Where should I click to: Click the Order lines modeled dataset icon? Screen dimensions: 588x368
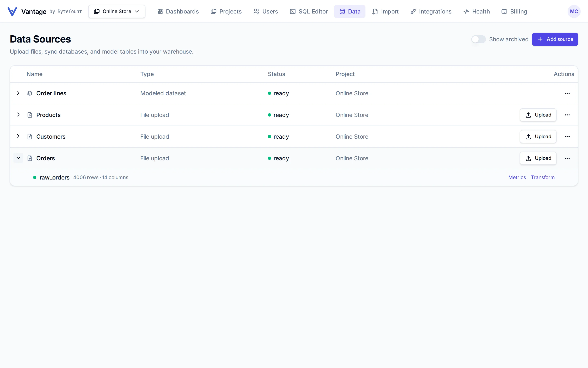(x=30, y=93)
